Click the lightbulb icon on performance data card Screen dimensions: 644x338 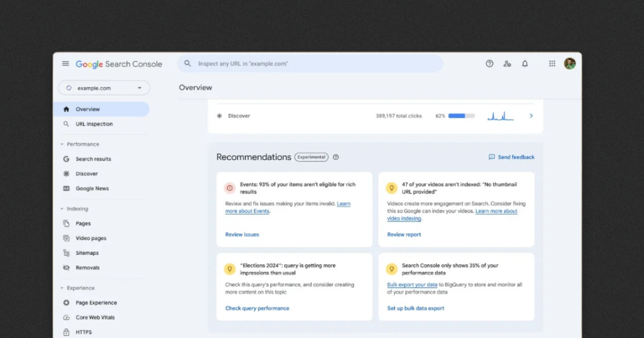[392, 269]
